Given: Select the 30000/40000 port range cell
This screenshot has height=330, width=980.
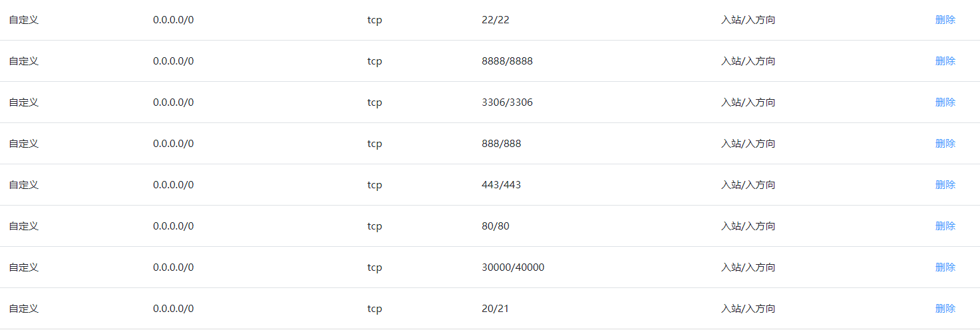Looking at the screenshot, I should pos(513,267).
